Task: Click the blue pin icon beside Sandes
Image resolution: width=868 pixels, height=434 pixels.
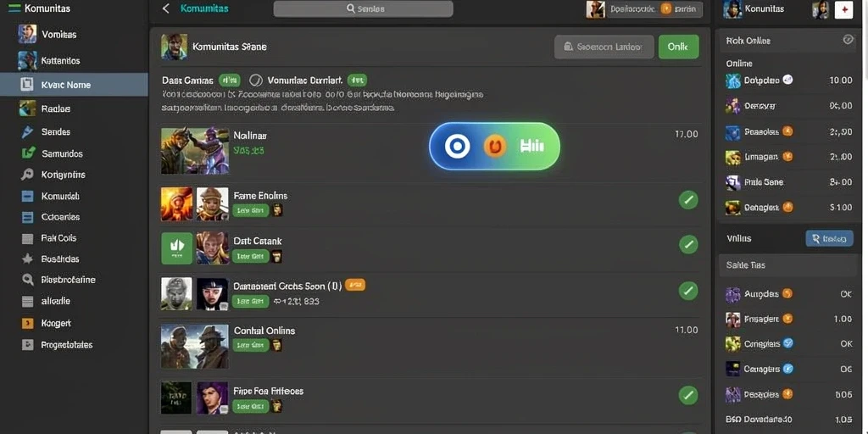Action: click(27, 131)
